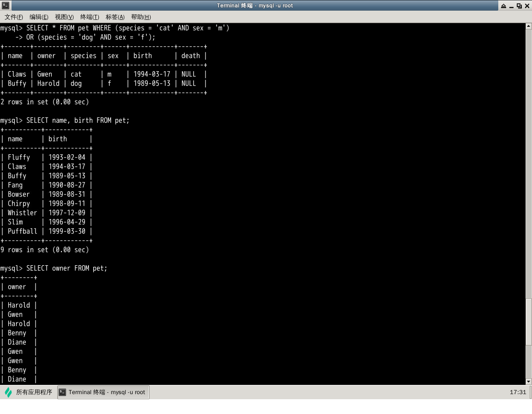Close the mysql Terminal window
The image size is (532, 414).
click(527, 6)
